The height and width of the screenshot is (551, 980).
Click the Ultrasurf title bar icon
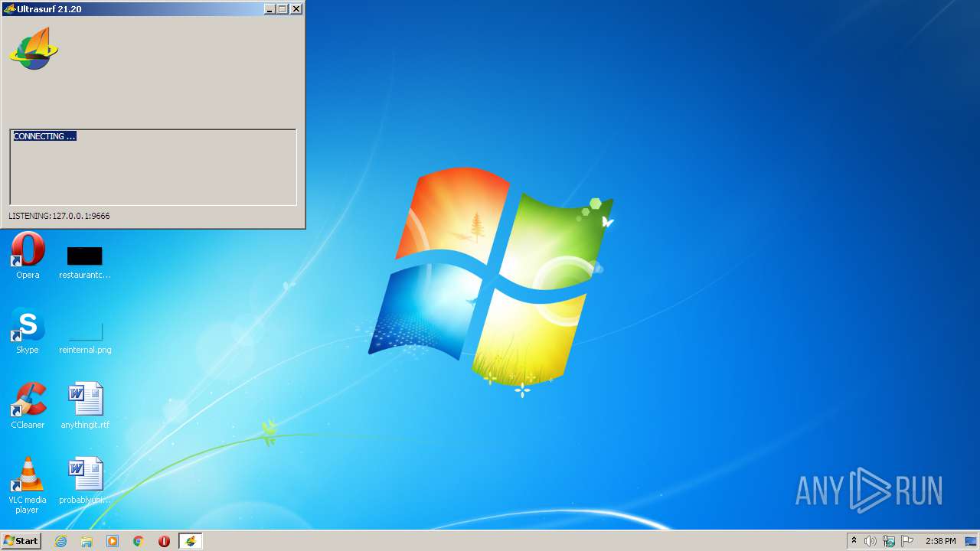pos(9,8)
